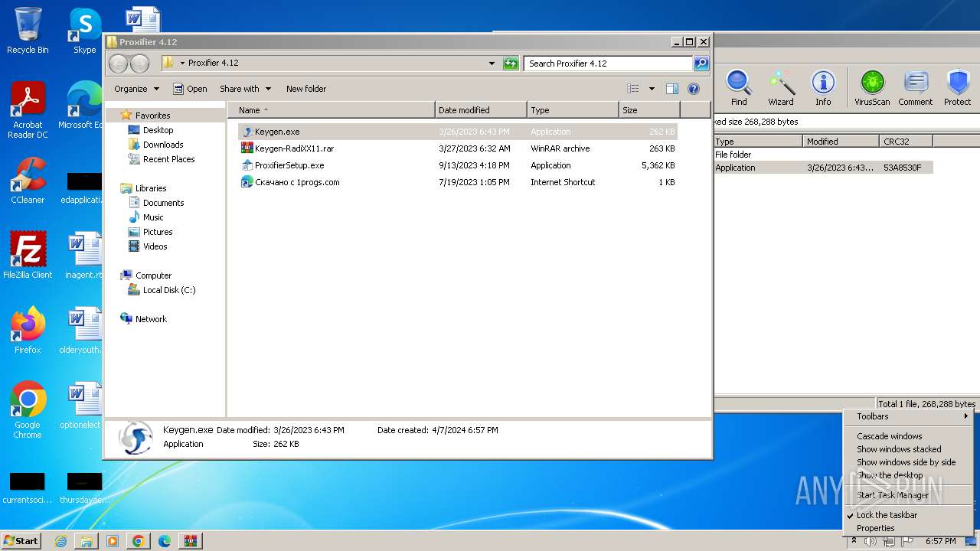Image resolution: width=980 pixels, height=551 pixels.
Task: Select the Скачано с 1progs.com shortcut
Action: coord(458,182)
